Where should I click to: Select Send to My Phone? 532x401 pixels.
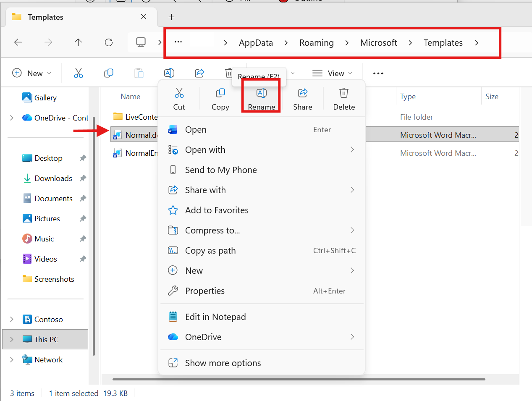pos(262,170)
